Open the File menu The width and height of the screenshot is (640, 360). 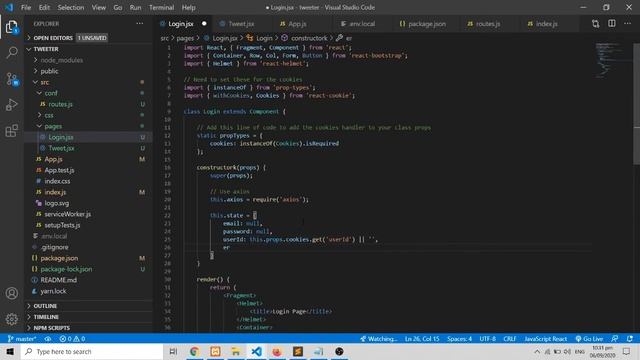26,7
